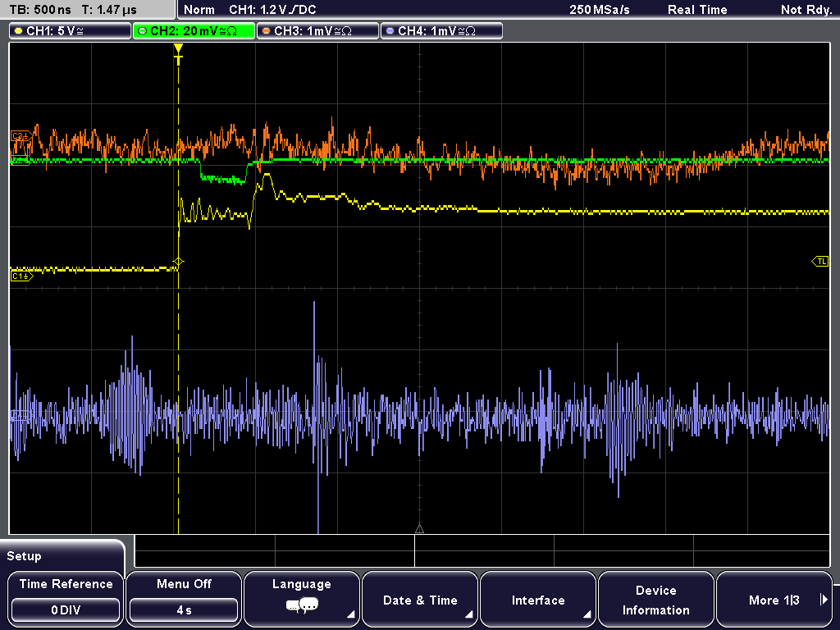
Task: Select the CH4 1 mV channel tab
Action: tap(441, 31)
